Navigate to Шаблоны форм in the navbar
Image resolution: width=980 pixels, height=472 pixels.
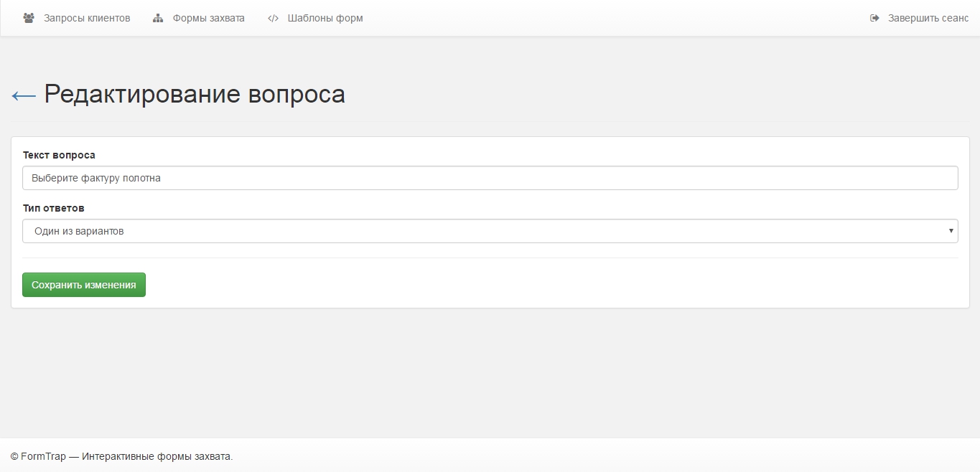325,19
